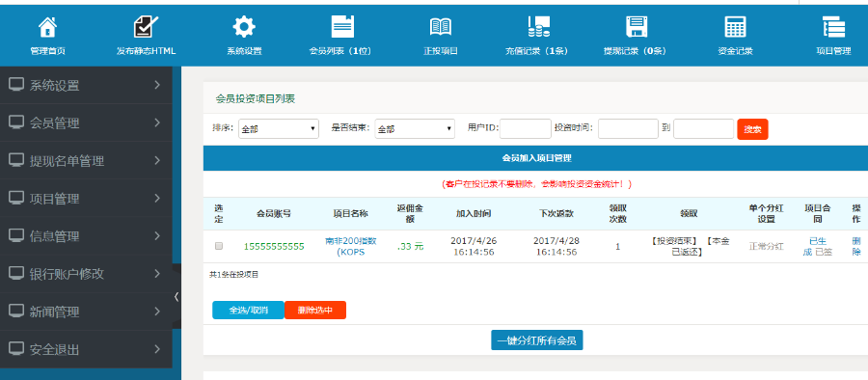Click monitor icon beside sidebar 系统设置
The height and width of the screenshot is (380, 868).
coord(16,85)
